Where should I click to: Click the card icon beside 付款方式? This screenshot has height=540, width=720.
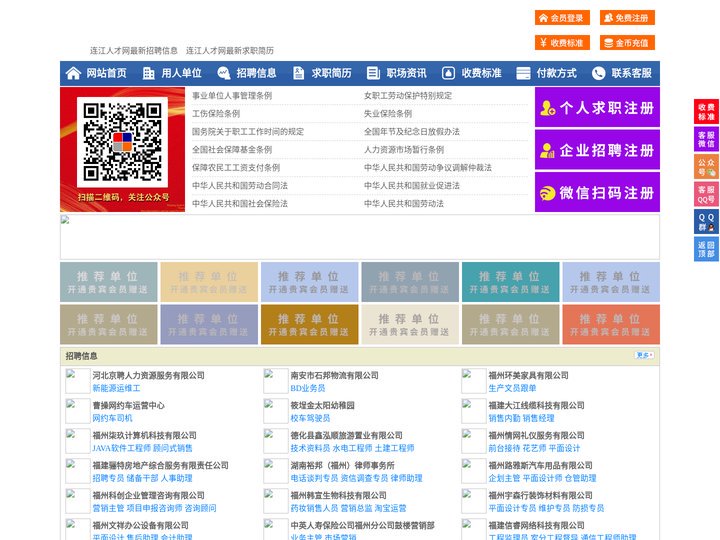(x=523, y=73)
